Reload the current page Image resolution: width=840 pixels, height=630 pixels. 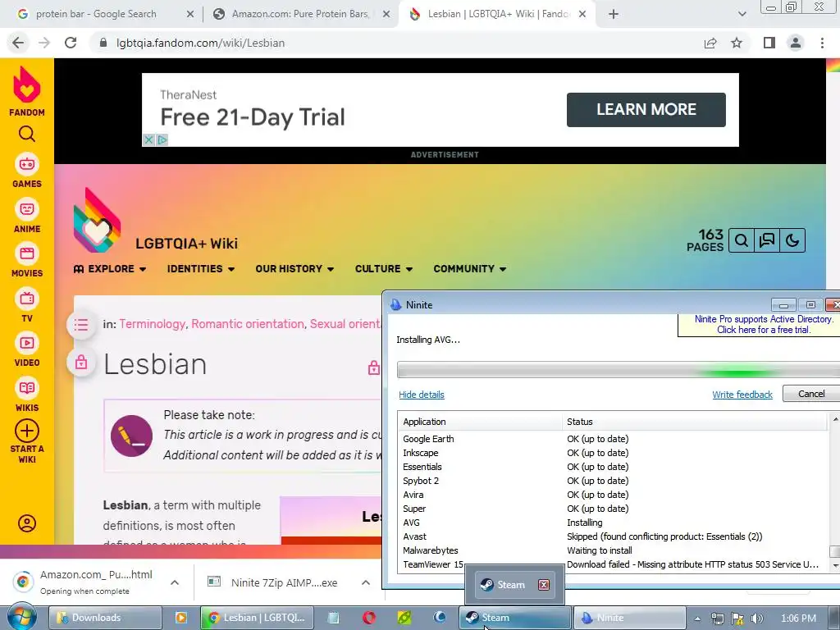coord(71,43)
